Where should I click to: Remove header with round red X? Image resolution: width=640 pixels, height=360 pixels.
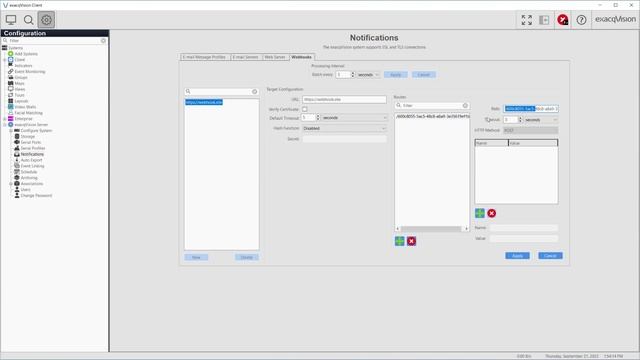491,213
